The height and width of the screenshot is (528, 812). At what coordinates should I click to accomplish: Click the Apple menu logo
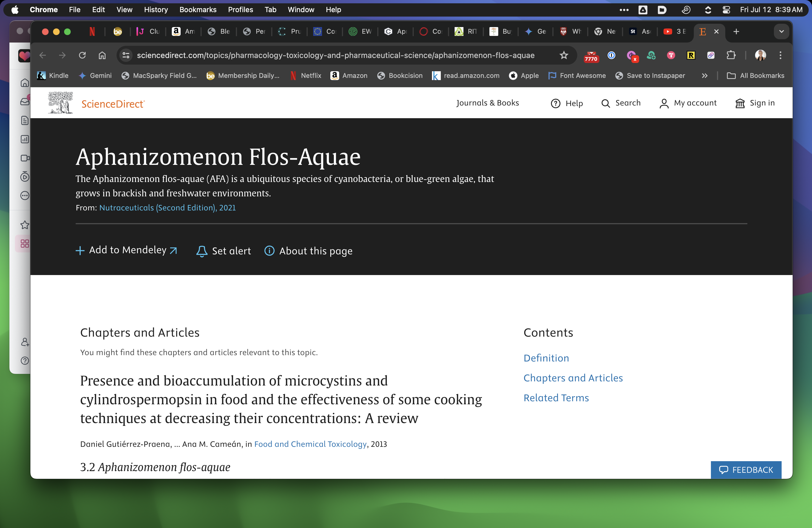tap(15, 10)
